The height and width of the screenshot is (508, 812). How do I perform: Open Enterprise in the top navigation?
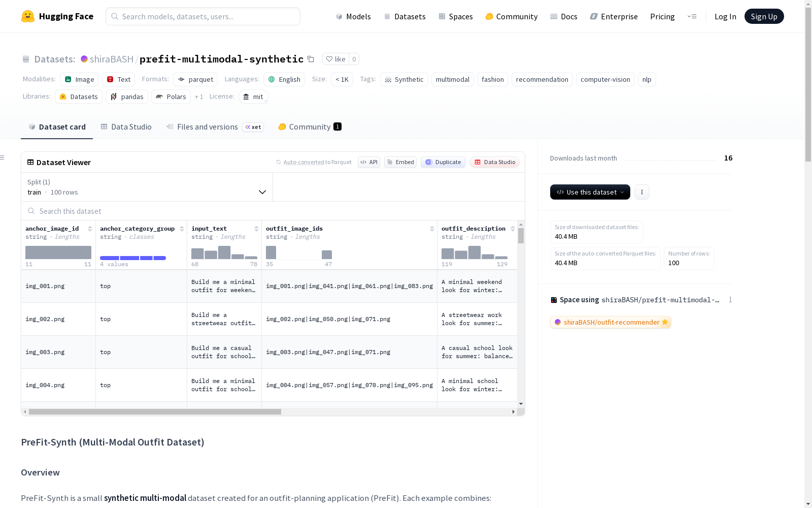614,16
